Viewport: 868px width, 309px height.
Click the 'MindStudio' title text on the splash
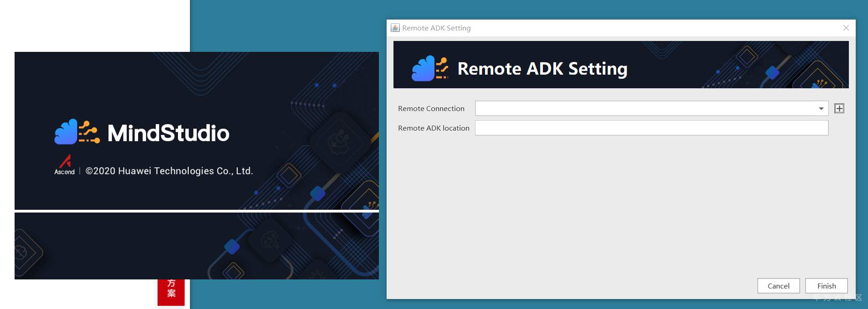click(168, 133)
